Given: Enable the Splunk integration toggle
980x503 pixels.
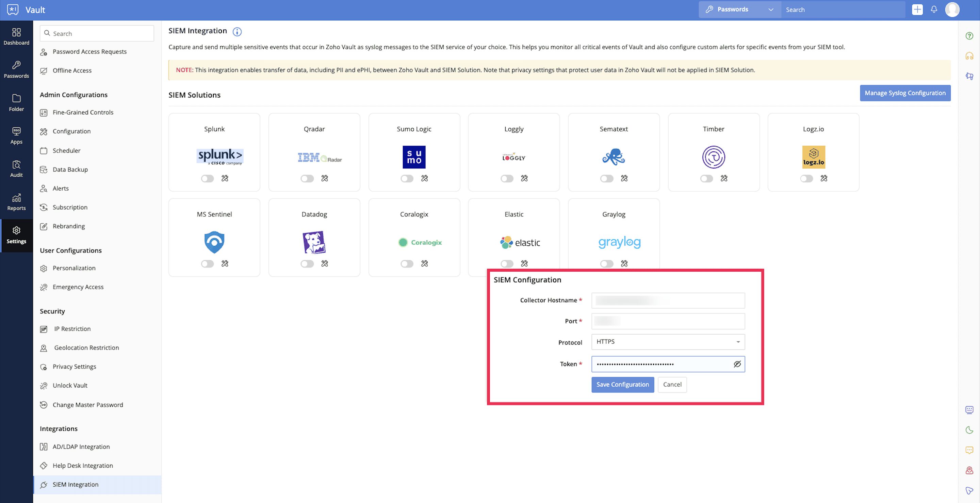Looking at the screenshot, I should [x=207, y=178].
